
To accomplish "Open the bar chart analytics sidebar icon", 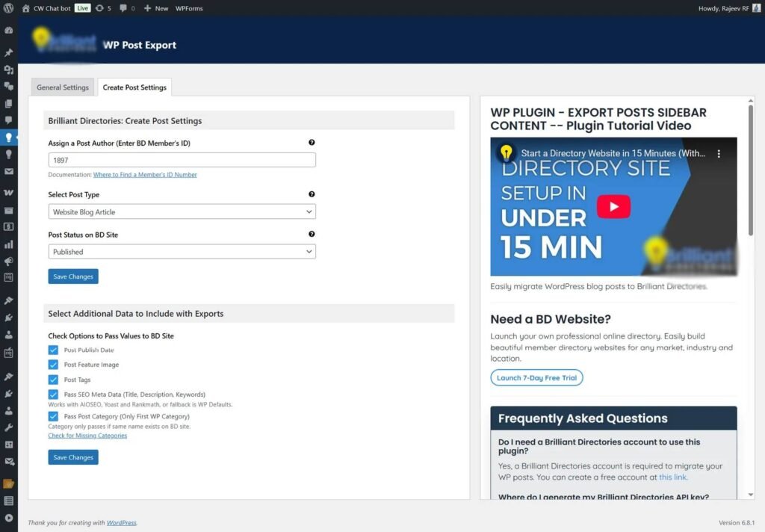I will pyautogui.click(x=8, y=244).
